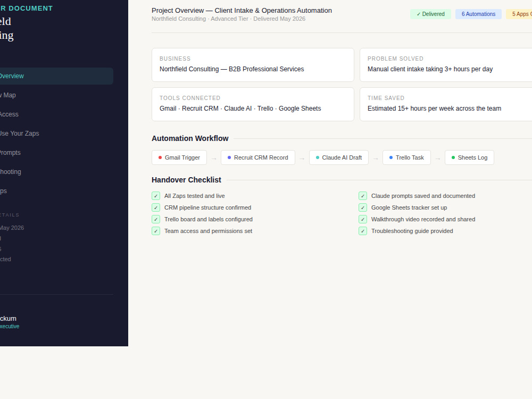Viewport: 532px width, 399px height.
Task: Click the Business info card
Action: click(x=253, y=65)
